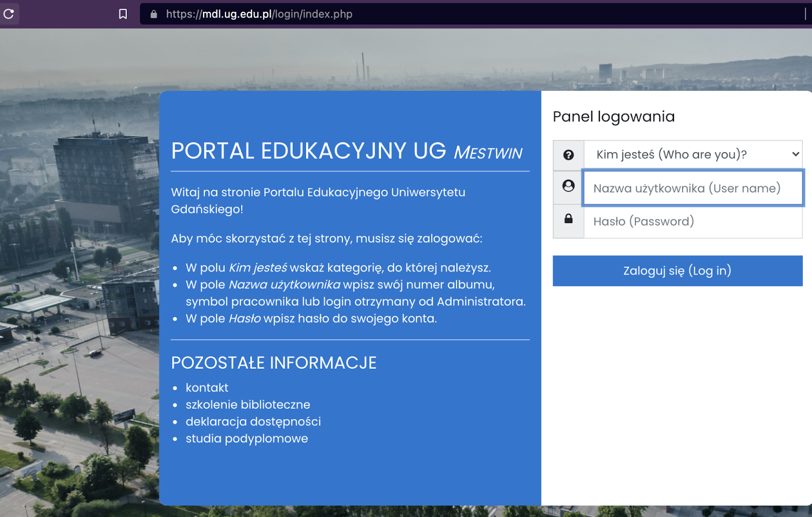The image size is (812, 517).
Task: Open the 'Kim jesteś (Who are you)?' dropdown
Action: pos(693,155)
